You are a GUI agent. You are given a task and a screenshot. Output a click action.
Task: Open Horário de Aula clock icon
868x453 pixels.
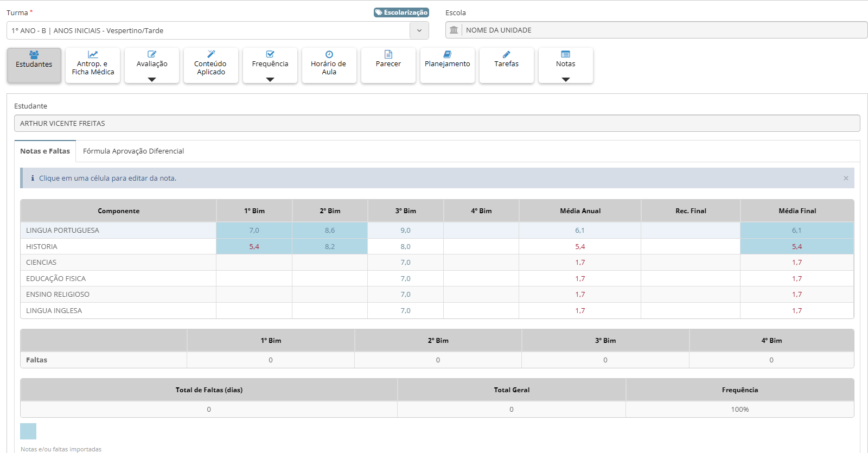click(329, 54)
